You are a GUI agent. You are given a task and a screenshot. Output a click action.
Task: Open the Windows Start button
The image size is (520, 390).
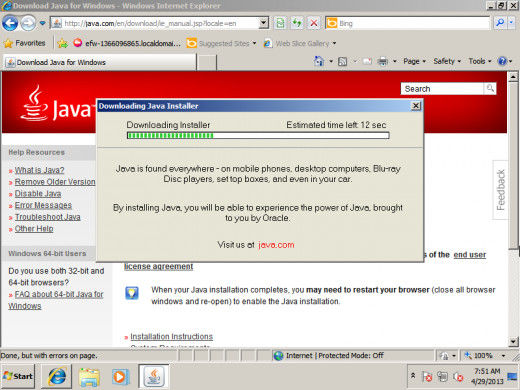tap(18, 376)
